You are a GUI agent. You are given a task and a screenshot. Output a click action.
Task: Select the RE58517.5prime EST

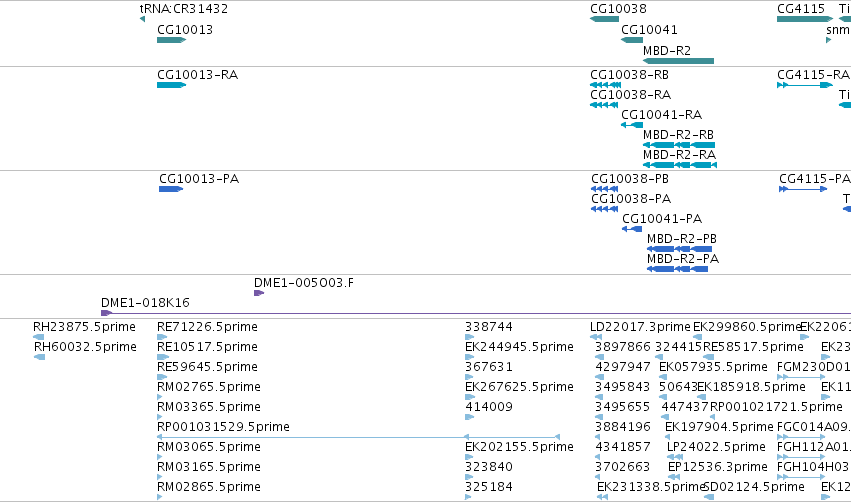tap(708, 357)
